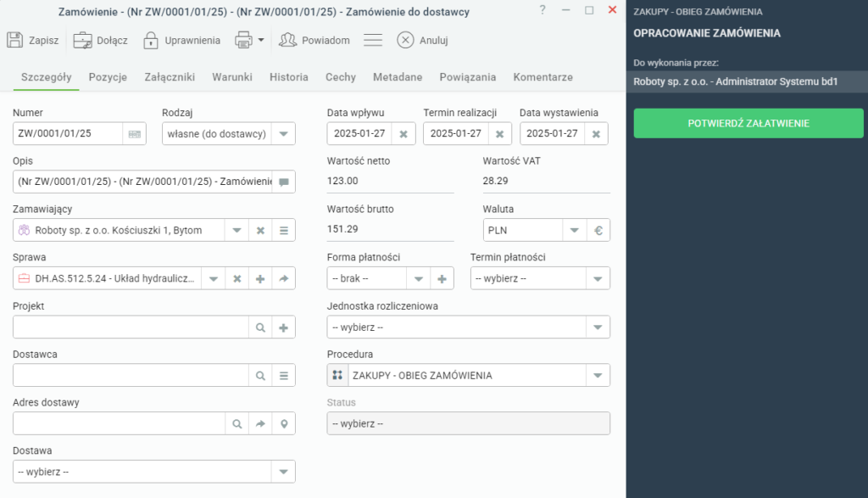Switch to the Pozycje tab
This screenshot has height=498, width=868.
(x=108, y=77)
